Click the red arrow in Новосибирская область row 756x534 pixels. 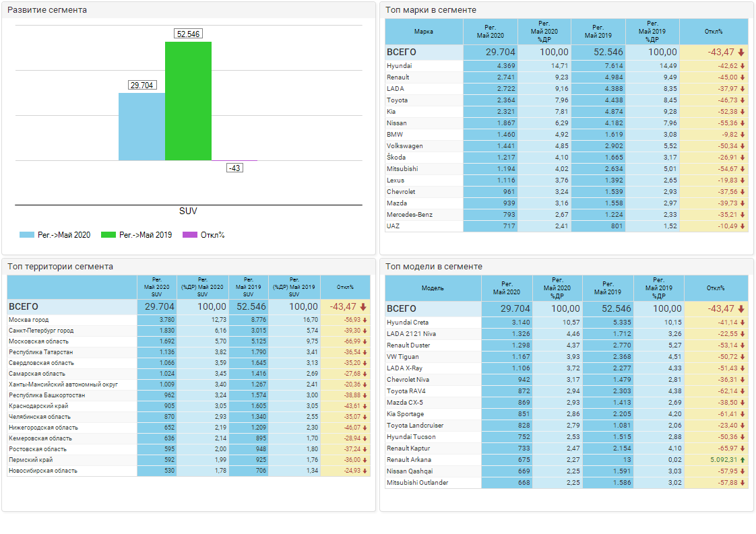365,471
